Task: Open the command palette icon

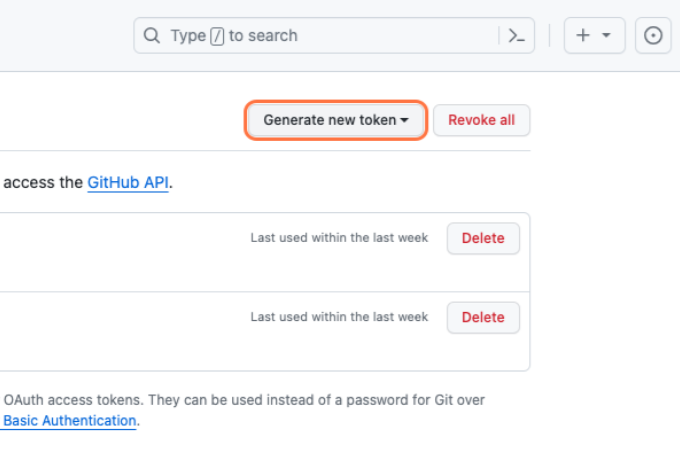Action: (x=516, y=36)
